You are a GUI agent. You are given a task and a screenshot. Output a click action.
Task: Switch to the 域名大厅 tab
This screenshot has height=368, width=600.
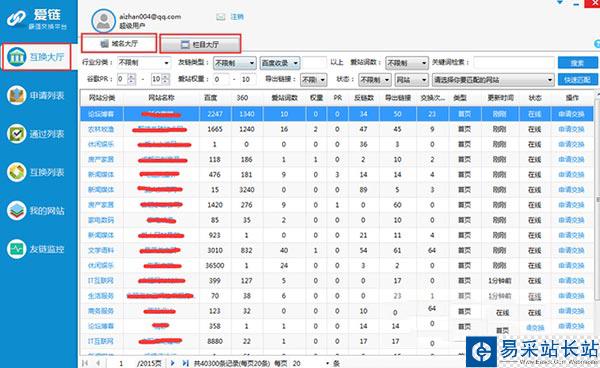[x=119, y=43]
